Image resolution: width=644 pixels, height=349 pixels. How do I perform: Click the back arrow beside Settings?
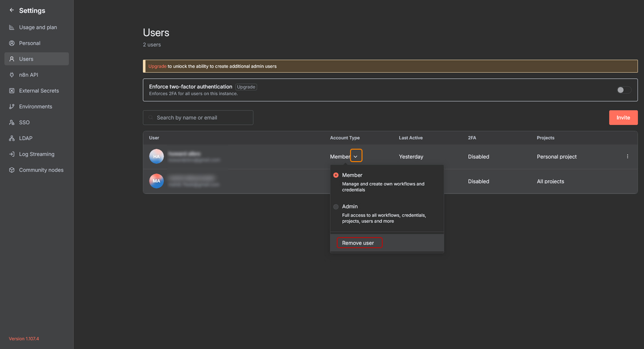tap(11, 10)
